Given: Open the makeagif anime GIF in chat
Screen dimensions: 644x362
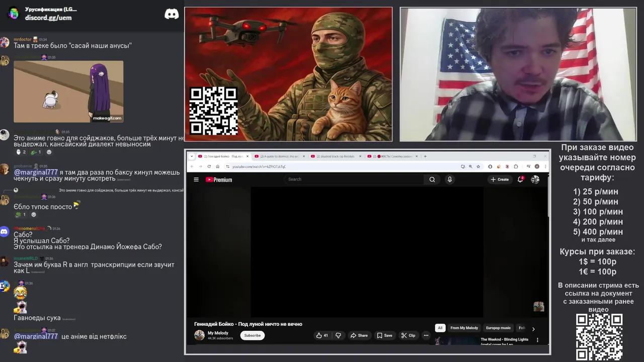Looking at the screenshot, I should 68,92.
